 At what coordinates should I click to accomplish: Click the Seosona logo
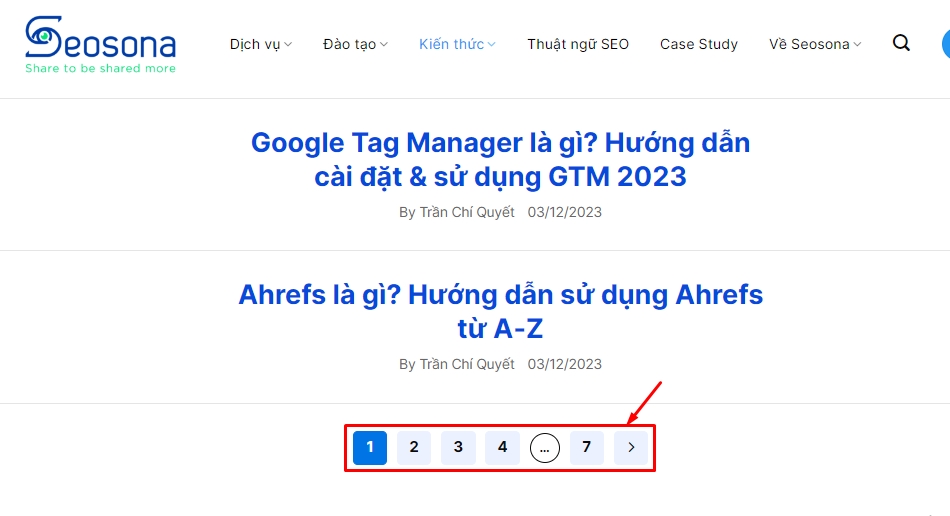(x=101, y=44)
